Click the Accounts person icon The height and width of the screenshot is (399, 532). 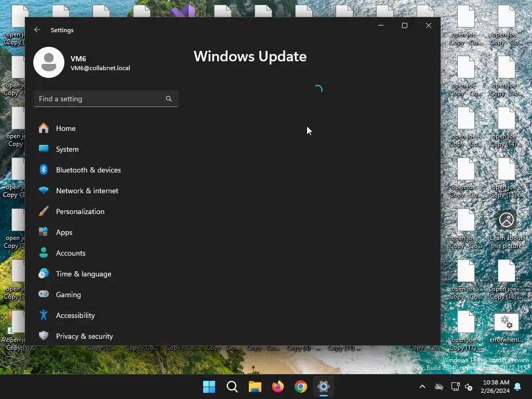click(44, 252)
